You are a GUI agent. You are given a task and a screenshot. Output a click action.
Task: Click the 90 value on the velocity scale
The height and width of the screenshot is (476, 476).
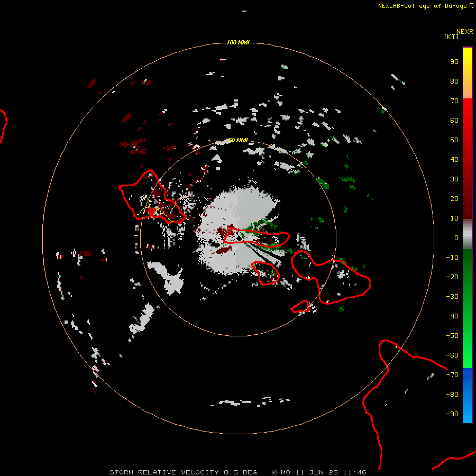click(x=454, y=62)
